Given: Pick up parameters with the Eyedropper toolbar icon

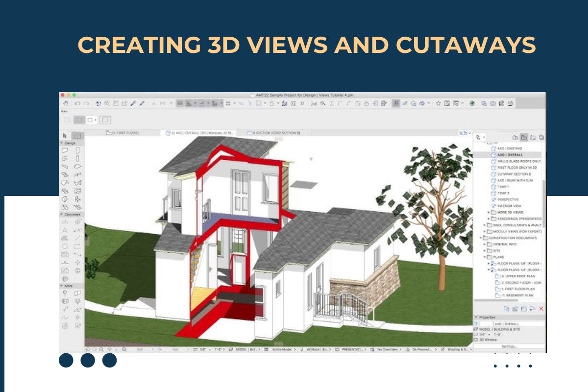Looking at the screenshot, I should coord(132,102).
